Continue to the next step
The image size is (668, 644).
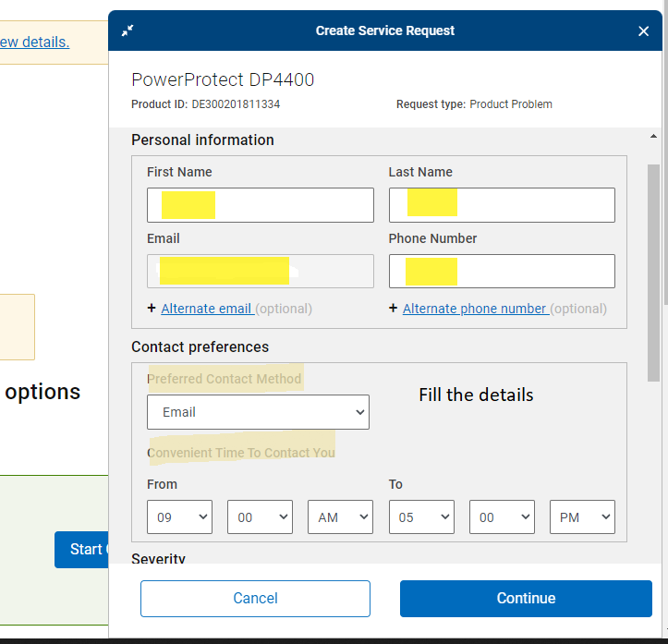526,599
